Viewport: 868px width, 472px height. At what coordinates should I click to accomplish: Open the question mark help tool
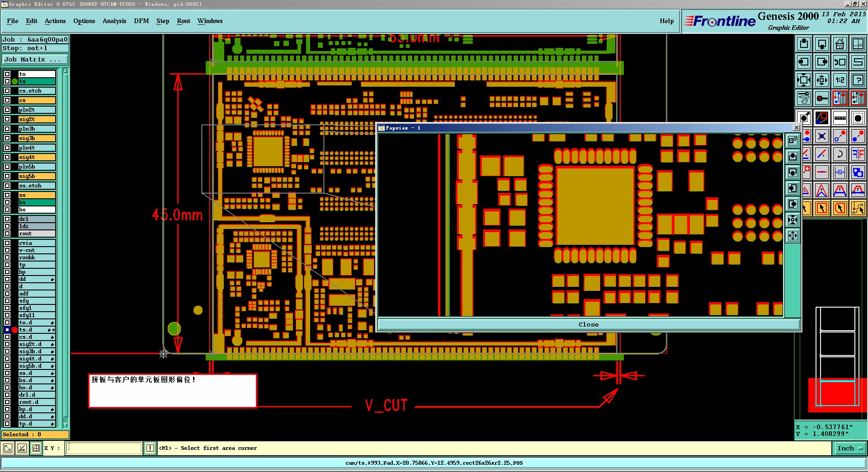[x=858, y=80]
